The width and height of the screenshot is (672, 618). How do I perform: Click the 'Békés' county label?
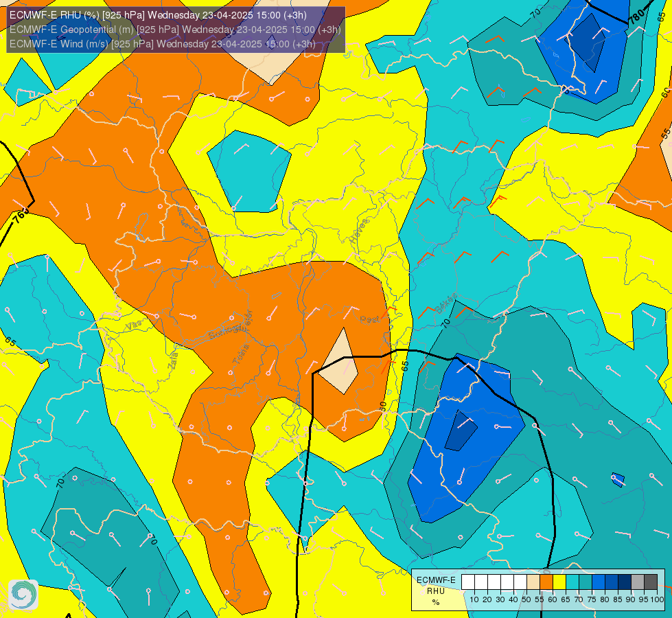(446, 304)
